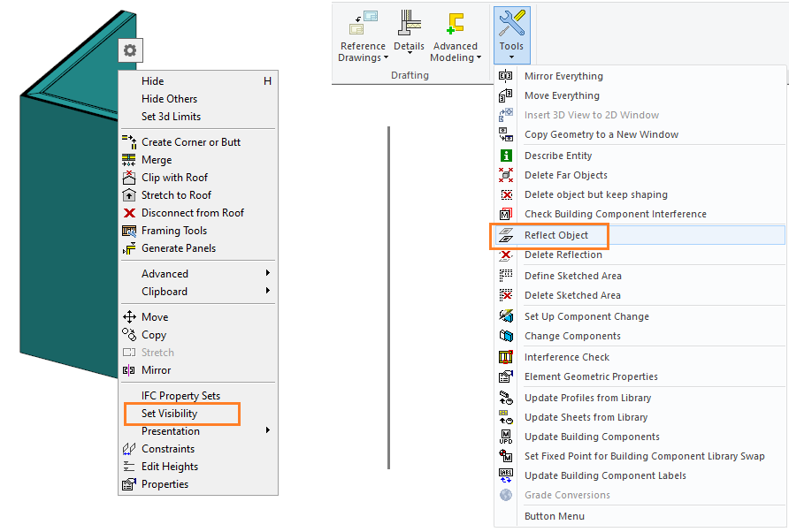Click the Describe Entity info icon
Image resolution: width=789 pixels, height=532 pixels.
coord(506,156)
